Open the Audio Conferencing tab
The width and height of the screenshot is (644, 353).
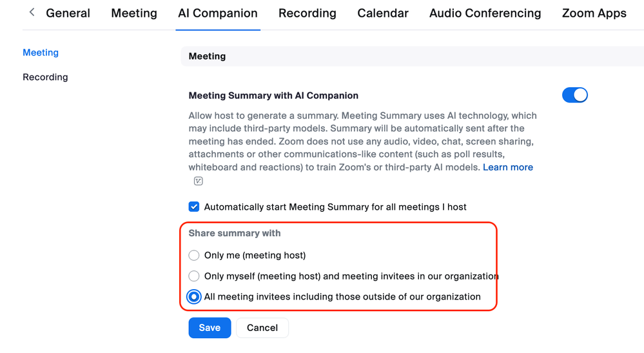point(485,14)
